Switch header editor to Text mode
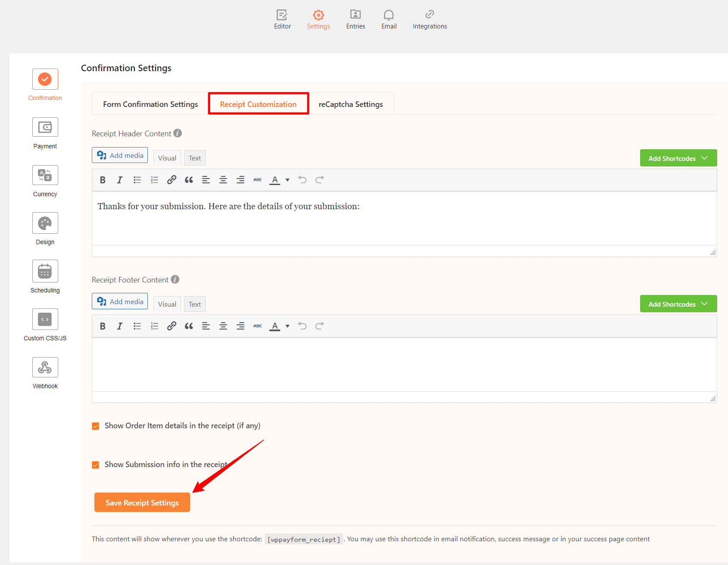 pos(194,157)
